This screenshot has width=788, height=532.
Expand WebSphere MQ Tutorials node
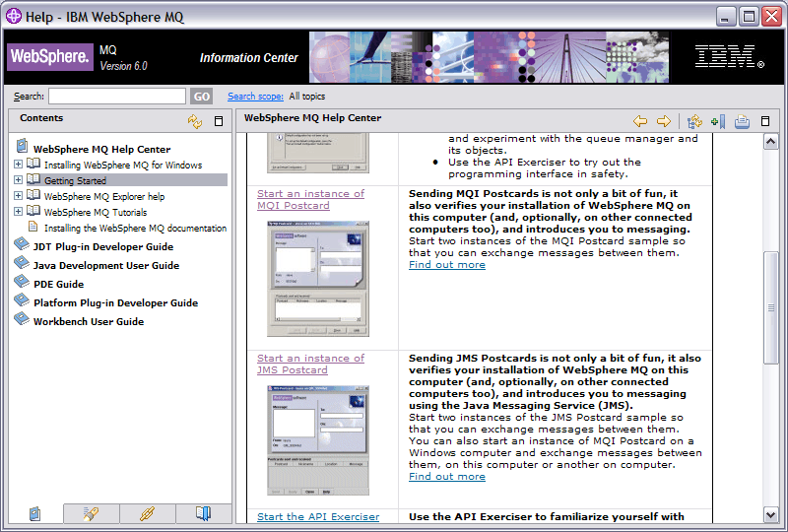click(18, 211)
